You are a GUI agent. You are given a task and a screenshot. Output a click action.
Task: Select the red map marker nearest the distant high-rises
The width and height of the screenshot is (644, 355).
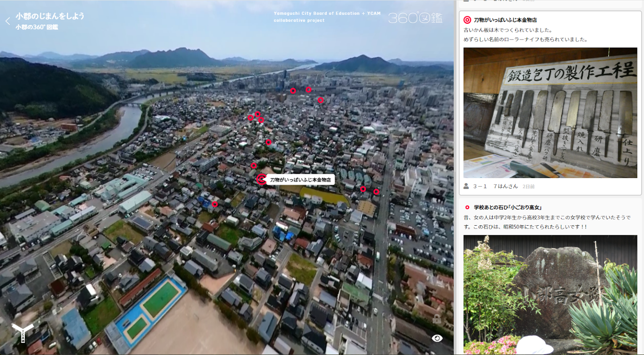(293, 91)
